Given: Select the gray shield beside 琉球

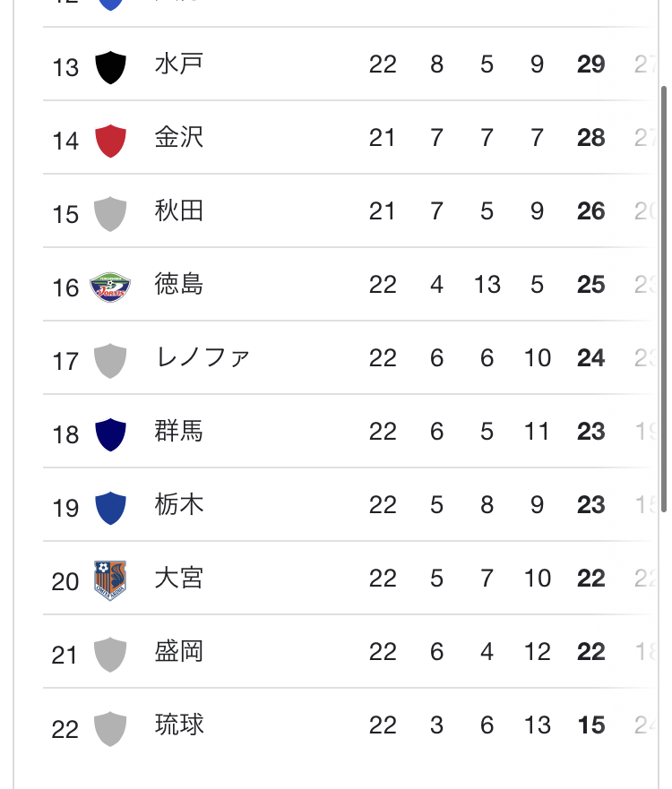Looking at the screenshot, I should click(110, 728).
